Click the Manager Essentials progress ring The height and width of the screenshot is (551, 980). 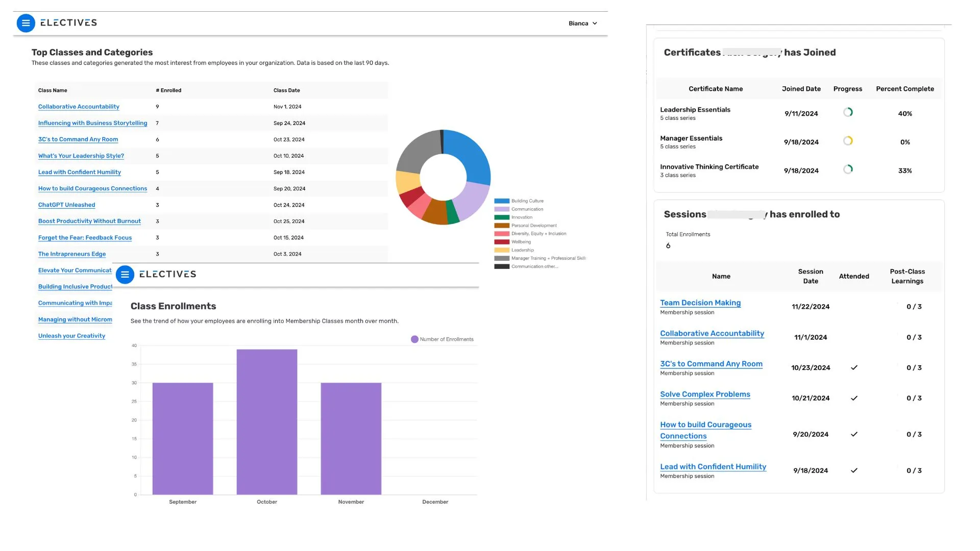(x=848, y=141)
